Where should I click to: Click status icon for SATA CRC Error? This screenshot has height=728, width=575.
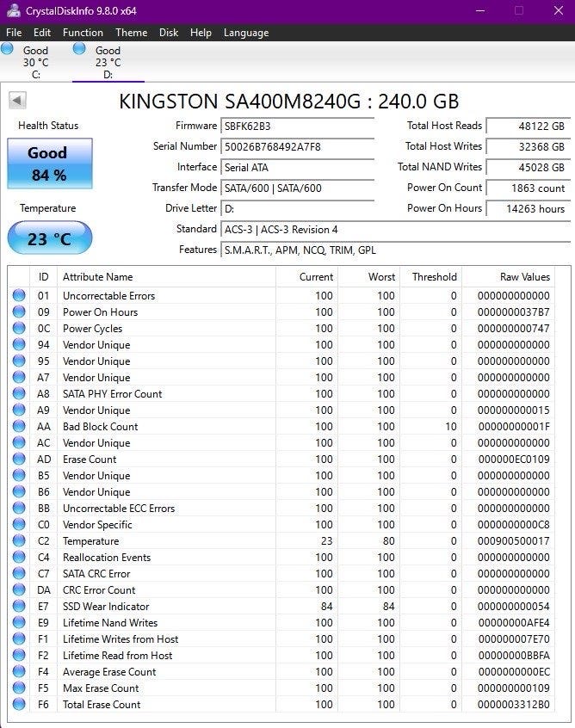pos(19,573)
